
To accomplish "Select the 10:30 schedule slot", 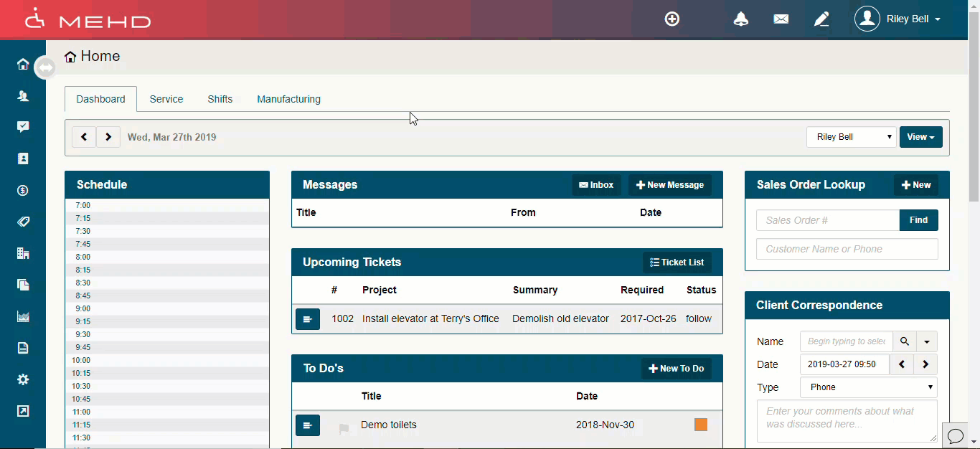I will (x=167, y=386).
